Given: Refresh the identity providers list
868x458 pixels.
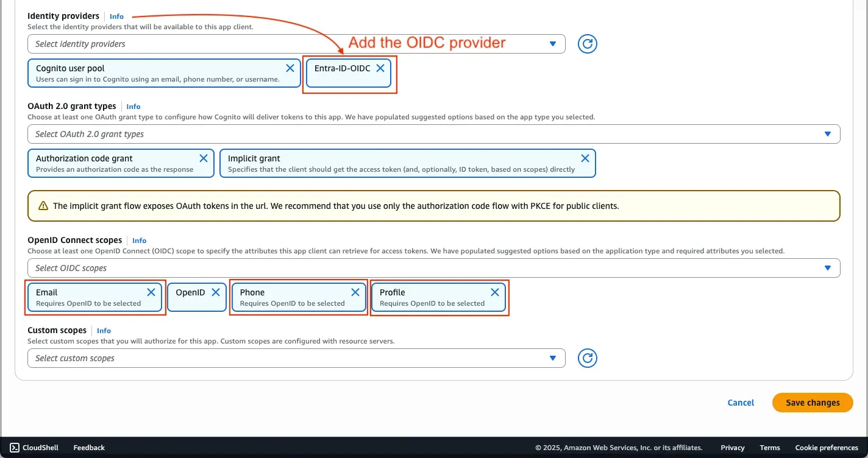Looking at the screenshot, I should tap(587, 44).
